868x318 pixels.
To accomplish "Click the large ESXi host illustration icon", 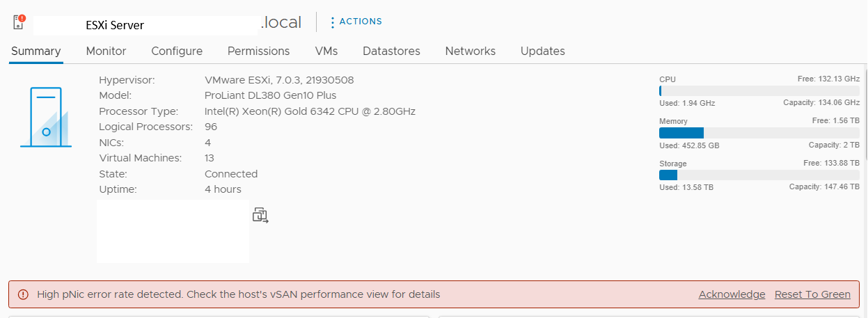I will click(45, 117).
